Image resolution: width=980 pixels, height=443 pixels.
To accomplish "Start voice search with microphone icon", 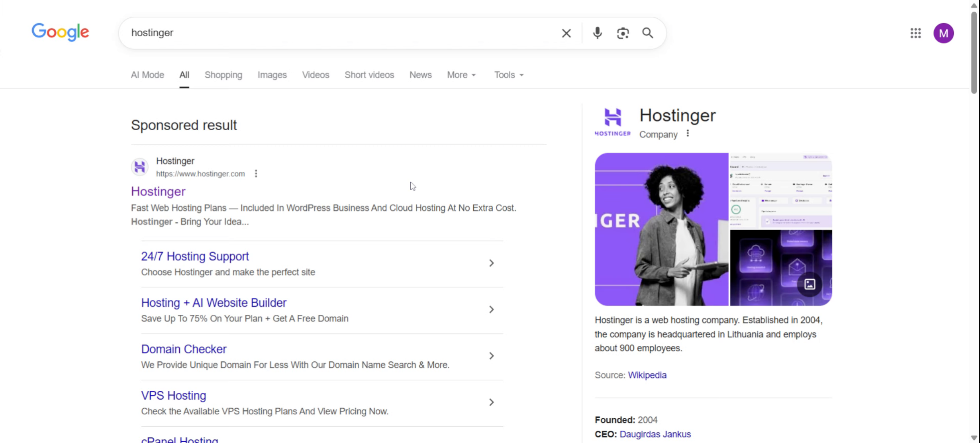I will point(597,33).
